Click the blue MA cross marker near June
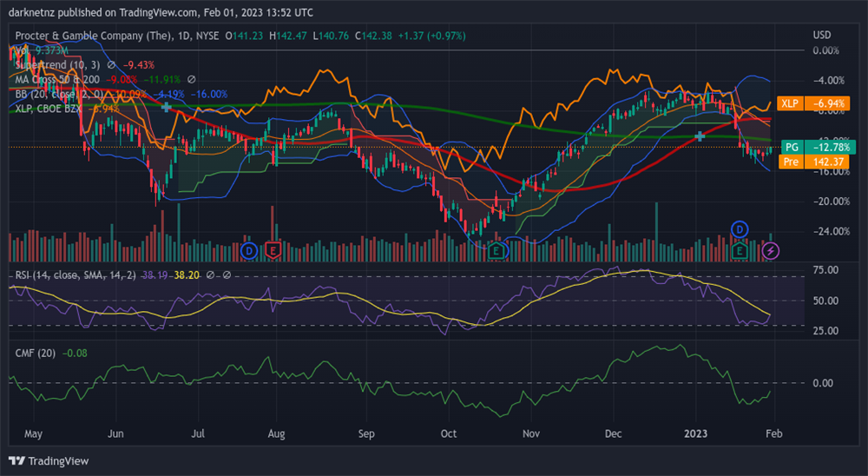Screen dimensions: 868x476 pos(166,106)
